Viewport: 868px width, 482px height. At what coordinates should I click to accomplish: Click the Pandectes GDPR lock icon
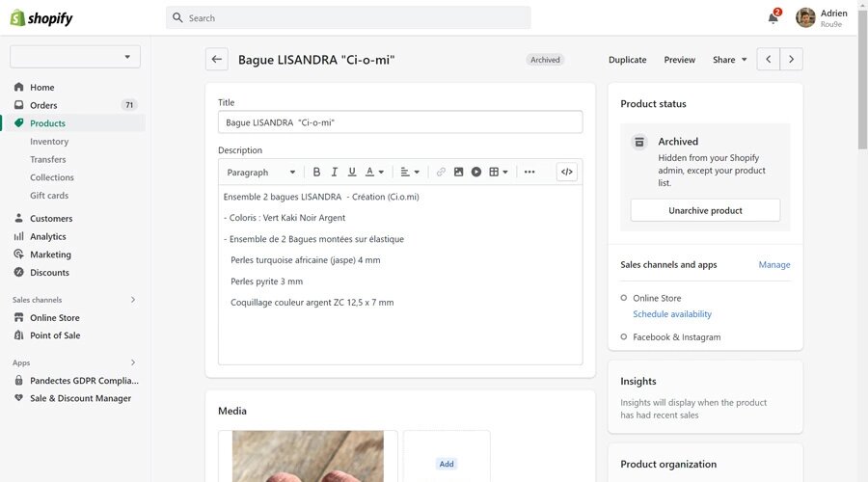[x=19, y=380]
